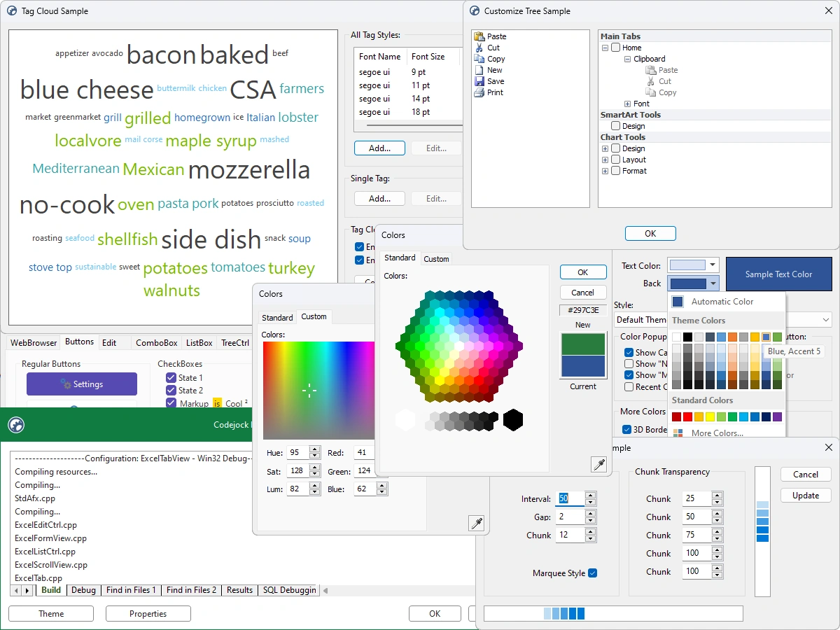Click the eyedropper in the Standard Colors dialog
The image size is (840, 630).
coord(598,464)
